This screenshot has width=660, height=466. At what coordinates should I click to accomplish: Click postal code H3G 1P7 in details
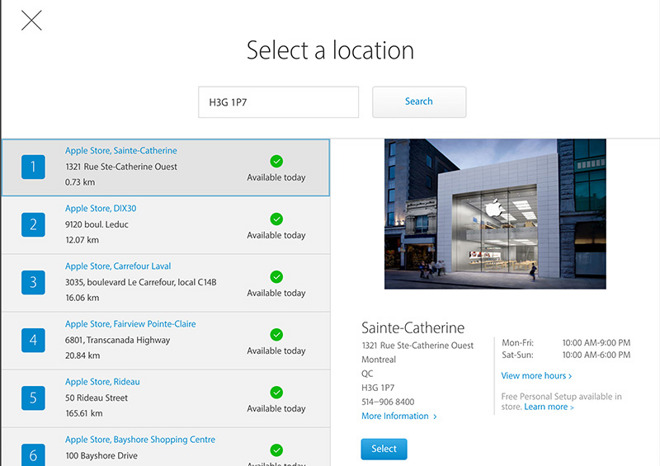(x=378, y=388)
